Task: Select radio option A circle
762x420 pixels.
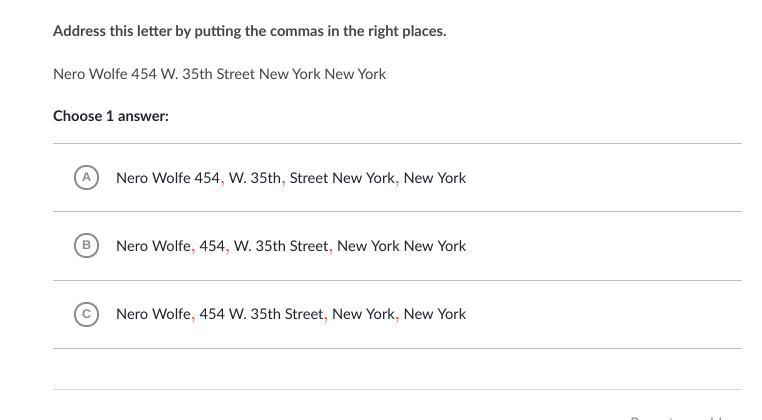Action: [87, 177]
